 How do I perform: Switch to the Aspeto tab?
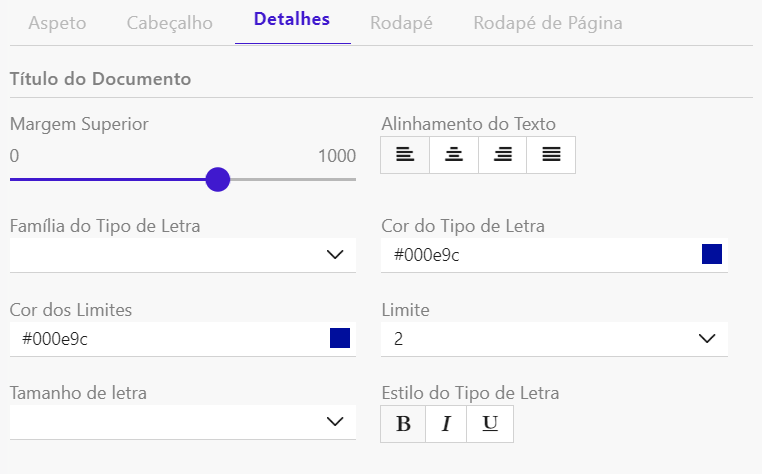(57, 23)
